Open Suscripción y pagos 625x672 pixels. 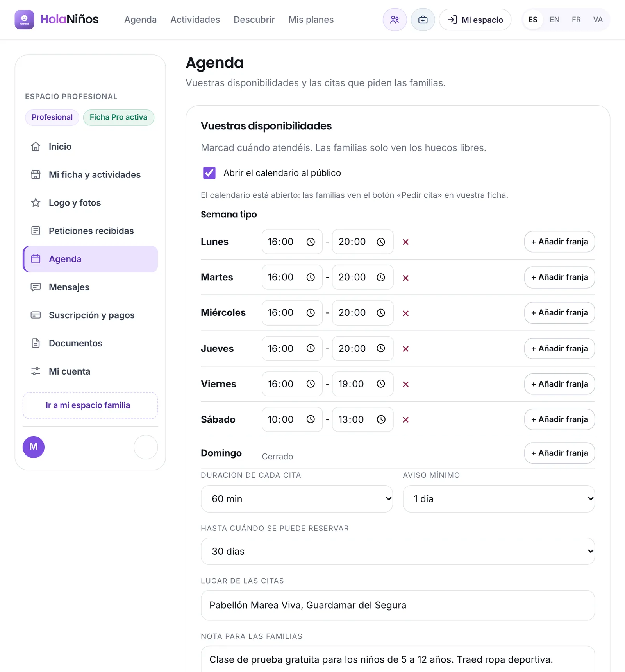[x=90, y=315]
